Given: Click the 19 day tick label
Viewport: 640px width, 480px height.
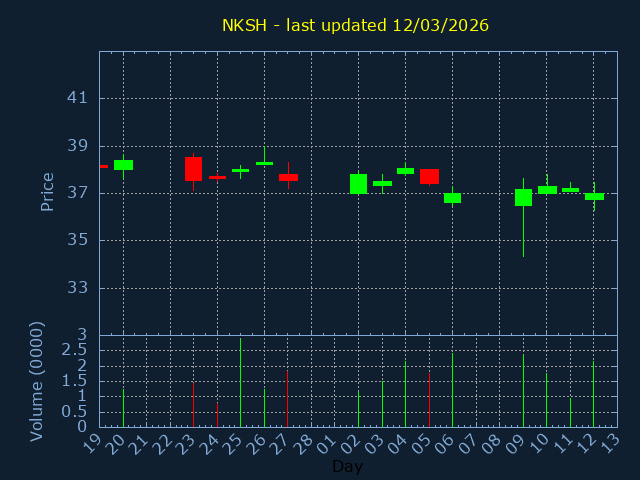Looking at the screenshot, I should (x=94, y=443).
